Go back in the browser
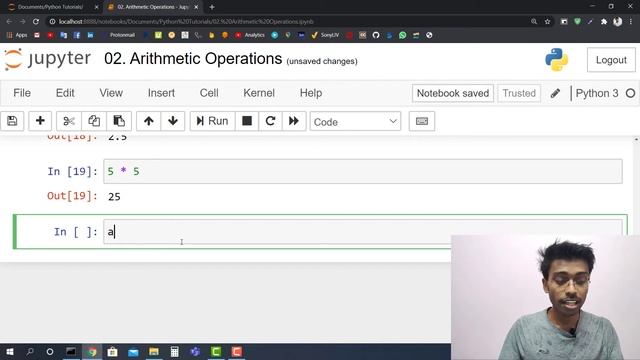The width and height of the screenshot is (640, 360). pos(9,21)
